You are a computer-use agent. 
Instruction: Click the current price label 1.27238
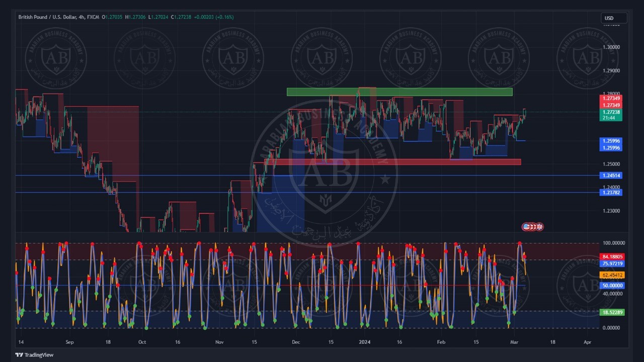[611, 112]
